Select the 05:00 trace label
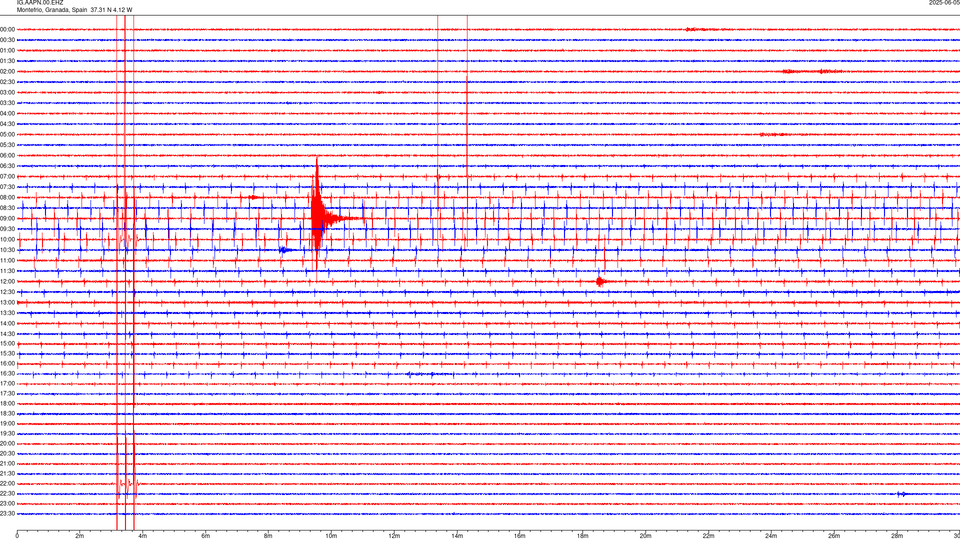 click(7, 135)
